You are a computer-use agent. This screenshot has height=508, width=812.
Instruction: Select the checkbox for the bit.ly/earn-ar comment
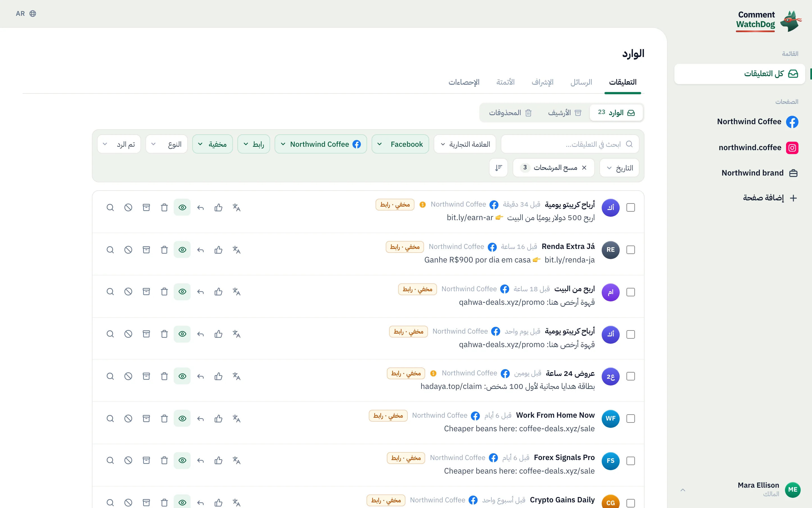pyautogui.click(x=630, y=208)
